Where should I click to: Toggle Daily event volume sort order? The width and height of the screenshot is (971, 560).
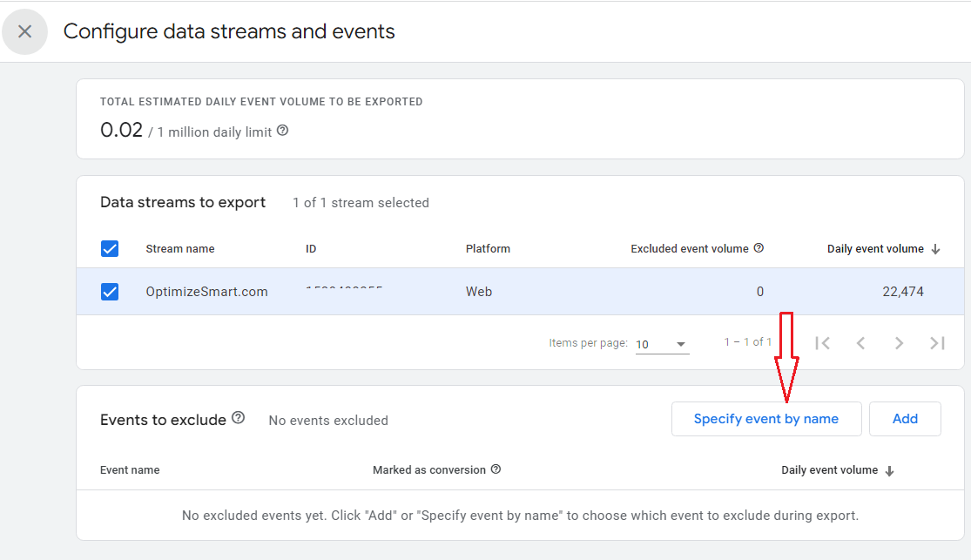click(x=936, y=248)
